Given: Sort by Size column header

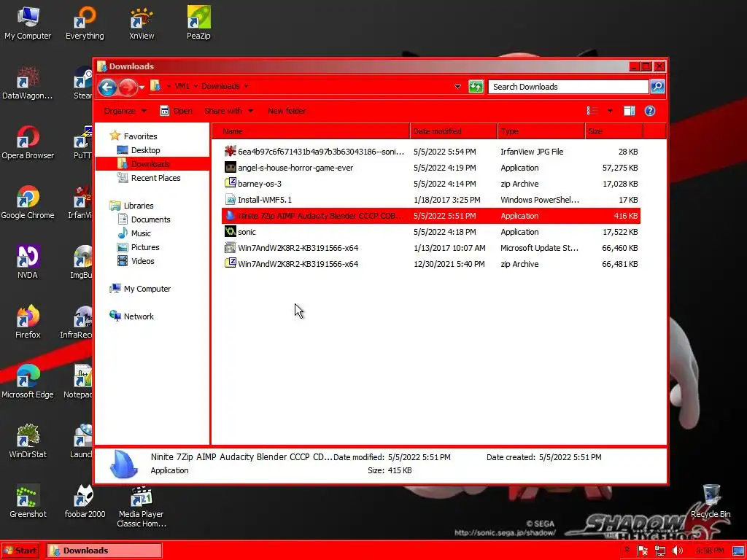Looking at the screenshot, I should [x=614, y=131].
